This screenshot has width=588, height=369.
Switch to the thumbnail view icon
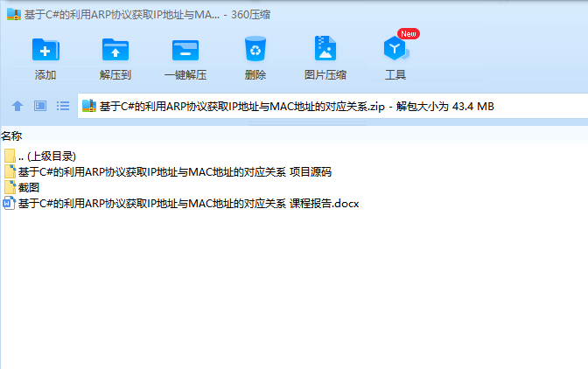(x=40, y=106)
